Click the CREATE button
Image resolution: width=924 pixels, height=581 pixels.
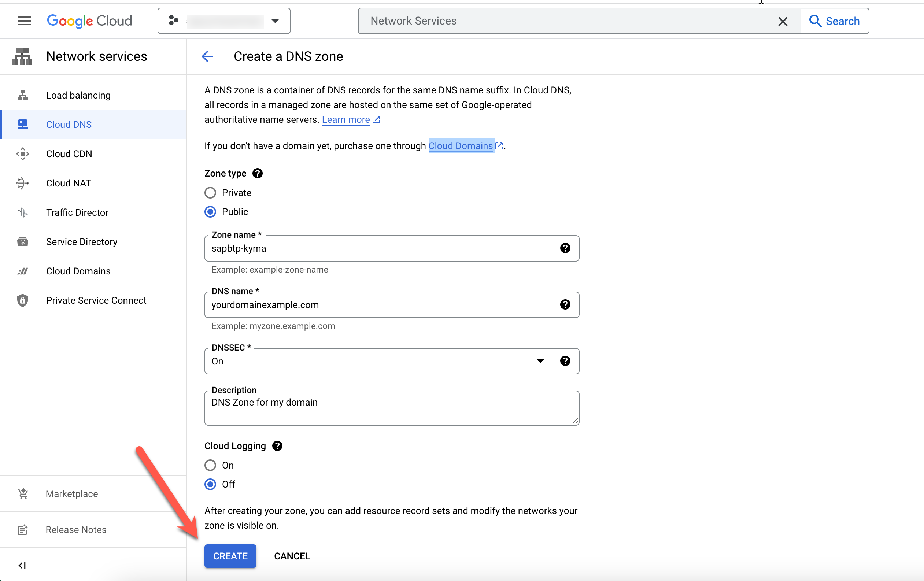230,556
